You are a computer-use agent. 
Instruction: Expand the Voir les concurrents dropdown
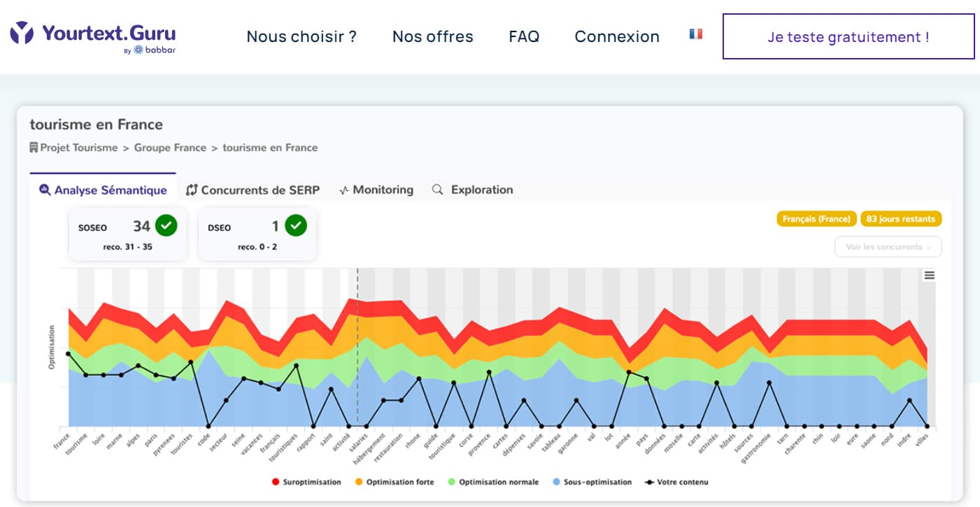(x=888, y=247)
